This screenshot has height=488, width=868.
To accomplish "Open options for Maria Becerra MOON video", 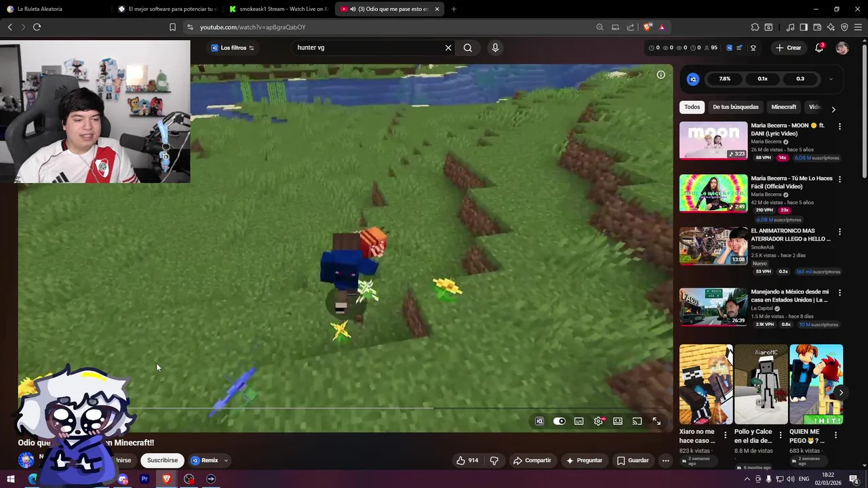I will (x=840, y=126).
